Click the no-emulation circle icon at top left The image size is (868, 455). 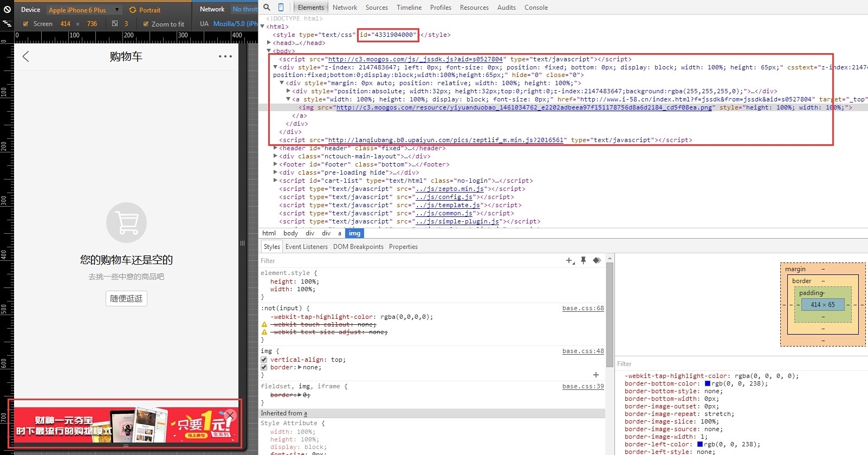7,9
